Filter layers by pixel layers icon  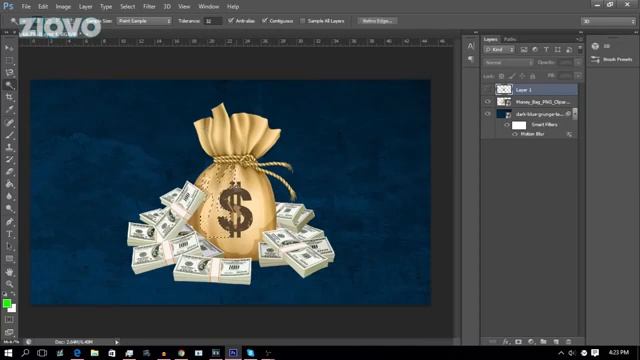tap(524, 50)
